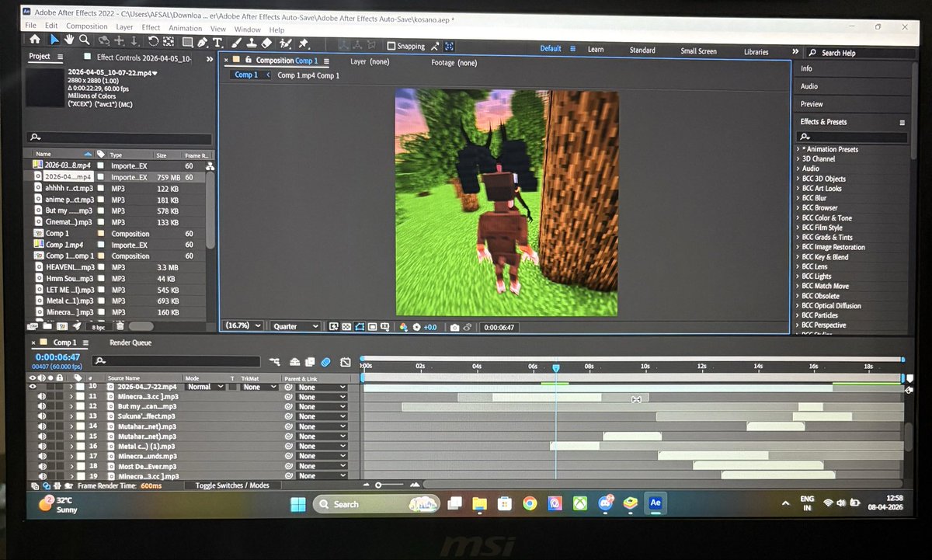
Task: Open Parent None dropdown for layer 11
Action: 322,397
